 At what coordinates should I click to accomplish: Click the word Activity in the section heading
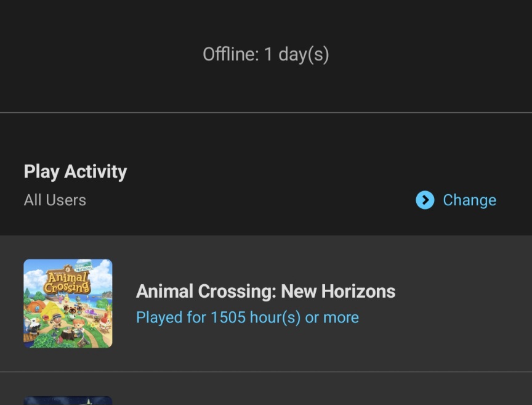coord(95,171)
